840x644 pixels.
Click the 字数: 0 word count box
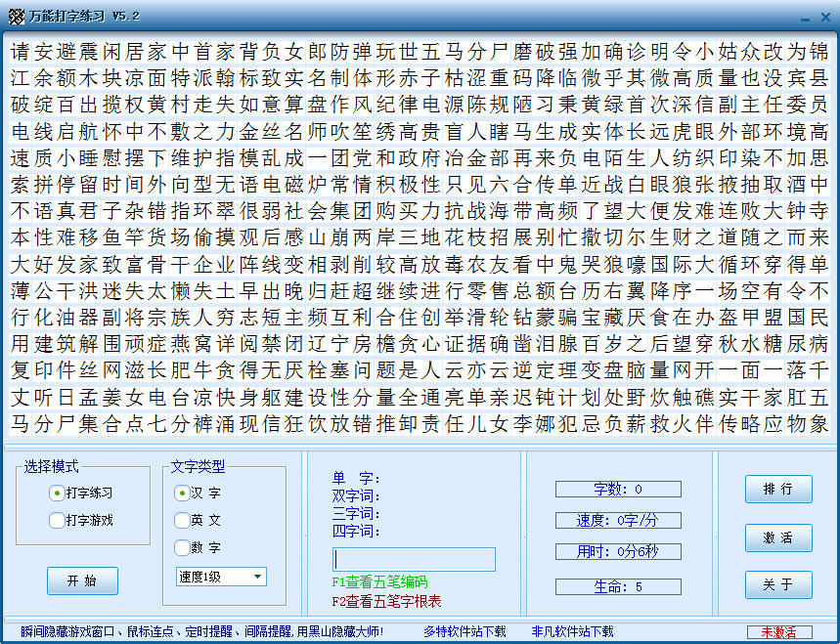[x=618, y=489]
